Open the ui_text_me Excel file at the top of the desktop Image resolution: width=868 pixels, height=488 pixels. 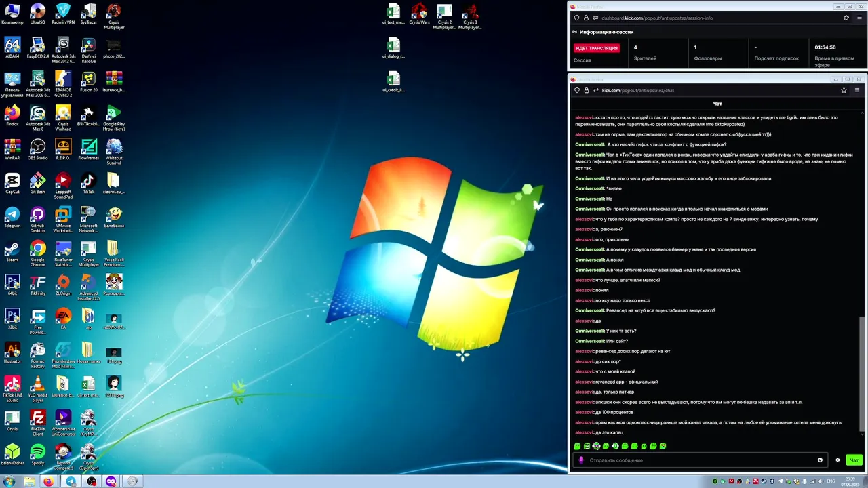[x=393, y=14]
